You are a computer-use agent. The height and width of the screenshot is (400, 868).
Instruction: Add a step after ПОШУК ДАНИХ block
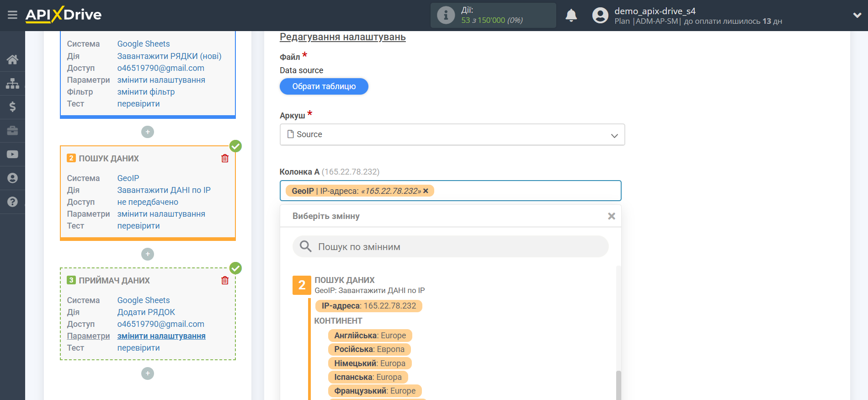point(148,254)
